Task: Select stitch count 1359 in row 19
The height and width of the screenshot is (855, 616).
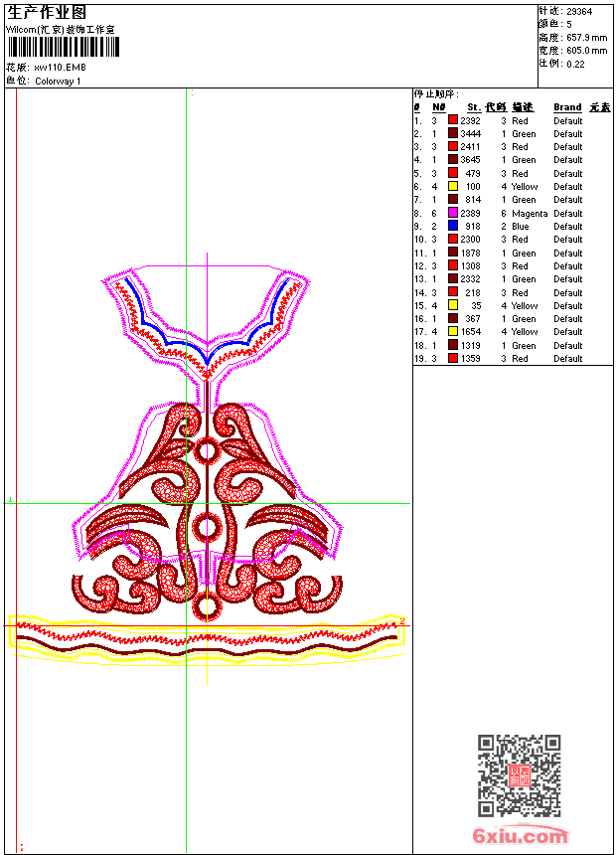Action: [x=471, y=359]
